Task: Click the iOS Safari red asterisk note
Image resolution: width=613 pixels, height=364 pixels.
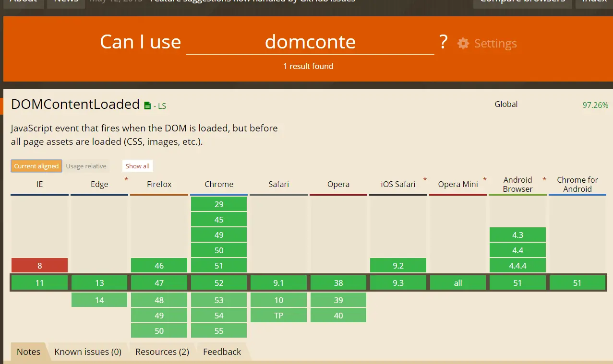Action: click(425, 179)
